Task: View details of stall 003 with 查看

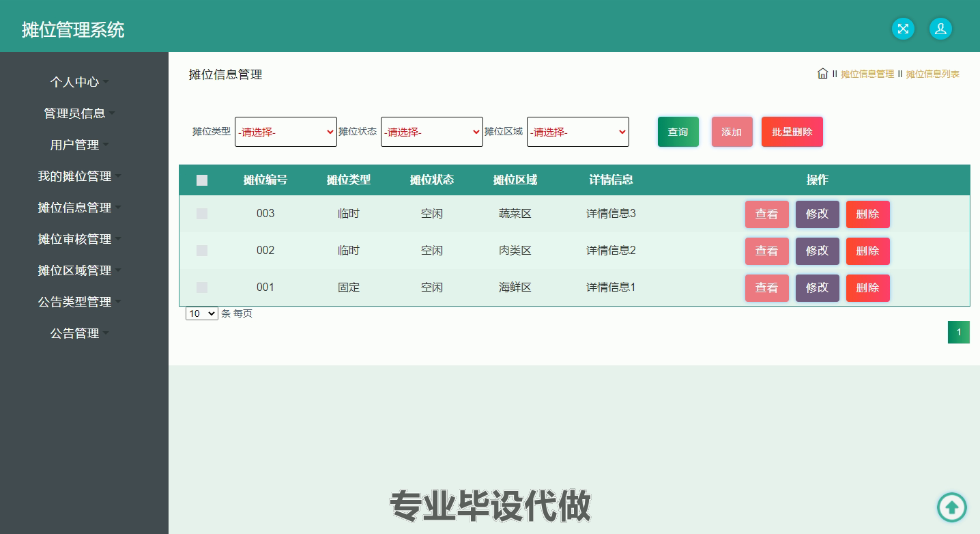Action: click(767, 214)
